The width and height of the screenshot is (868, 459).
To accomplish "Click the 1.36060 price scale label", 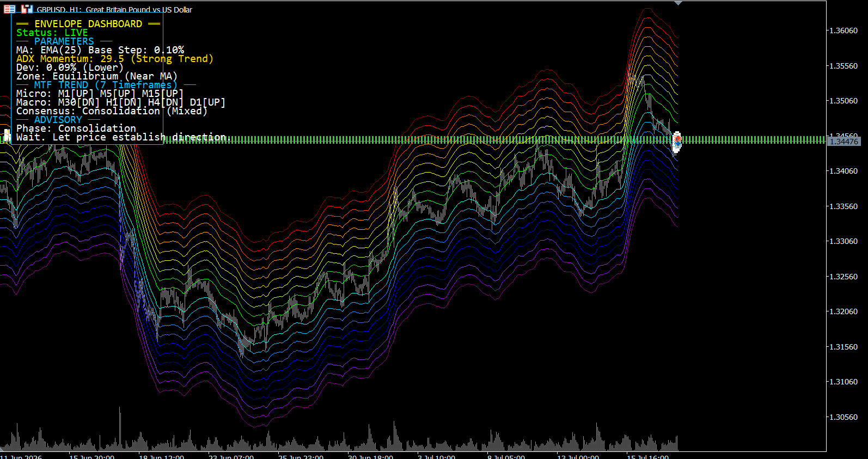I will tap(843, 30).
